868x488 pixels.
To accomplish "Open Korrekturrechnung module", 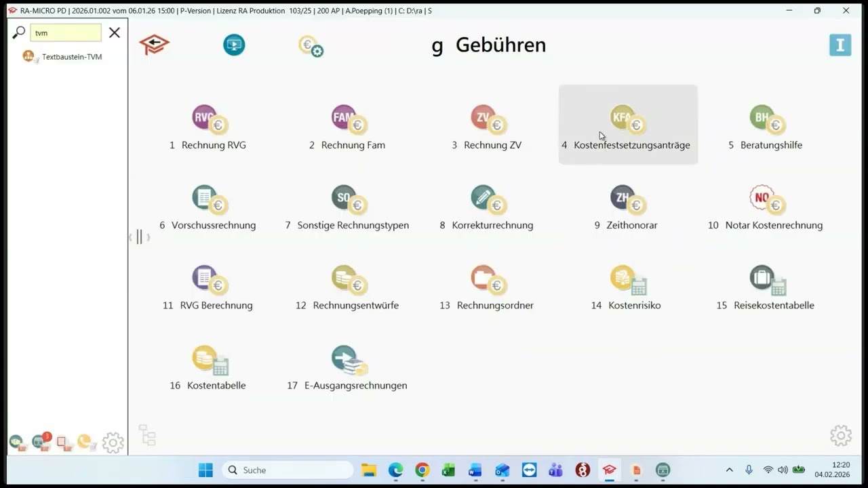I will pyautogui.click(x=486, y=207).
